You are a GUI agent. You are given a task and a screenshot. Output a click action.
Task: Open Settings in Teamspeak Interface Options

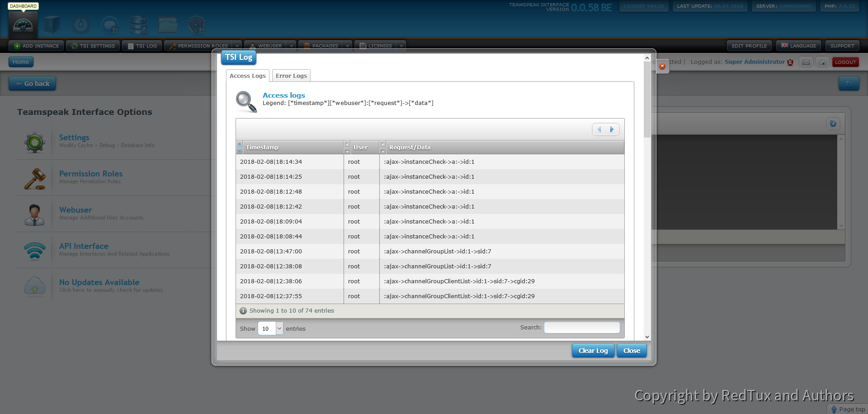[74, 137]
